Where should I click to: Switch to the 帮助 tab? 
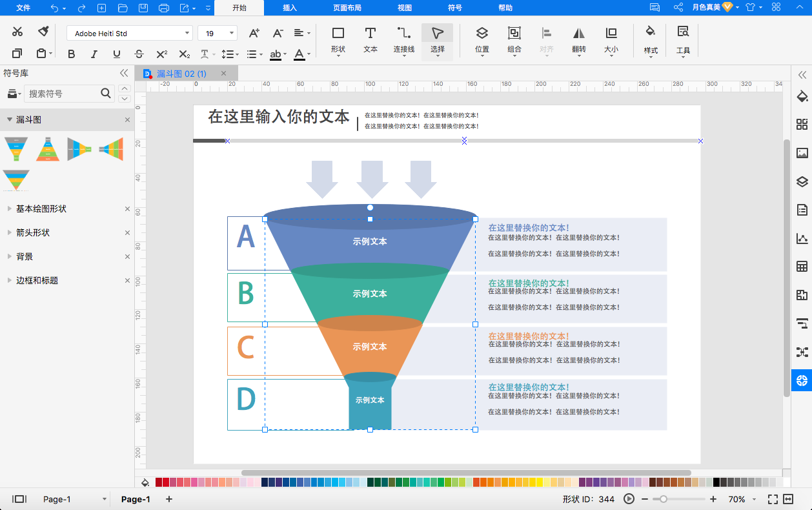point(505,8)
